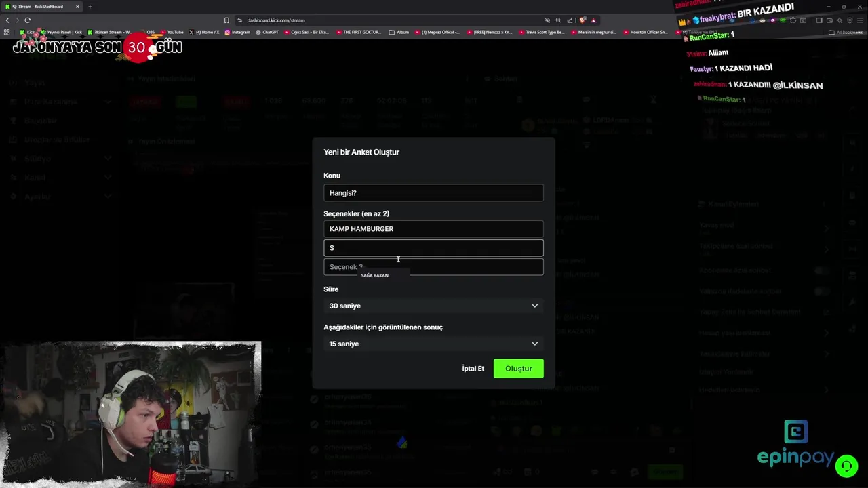The image size is (868, 488).
Task: Open the 15 saniye result duration dropdown
Action: (433, 344)
